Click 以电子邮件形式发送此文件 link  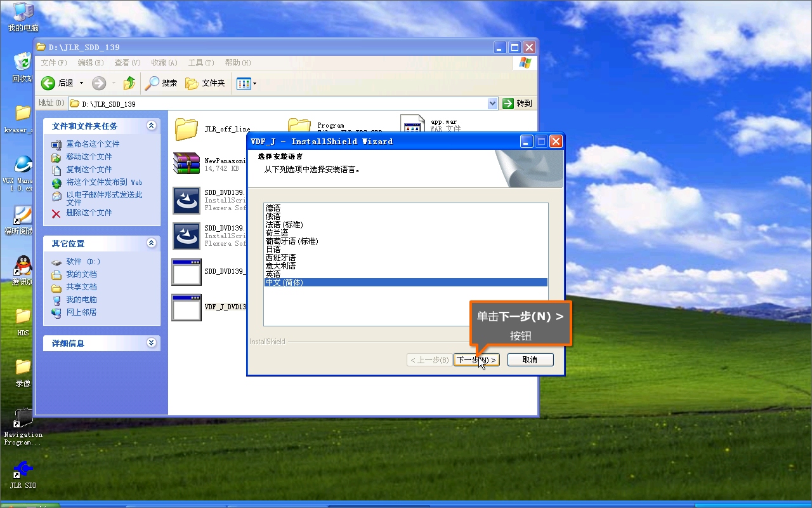[104, 198]
